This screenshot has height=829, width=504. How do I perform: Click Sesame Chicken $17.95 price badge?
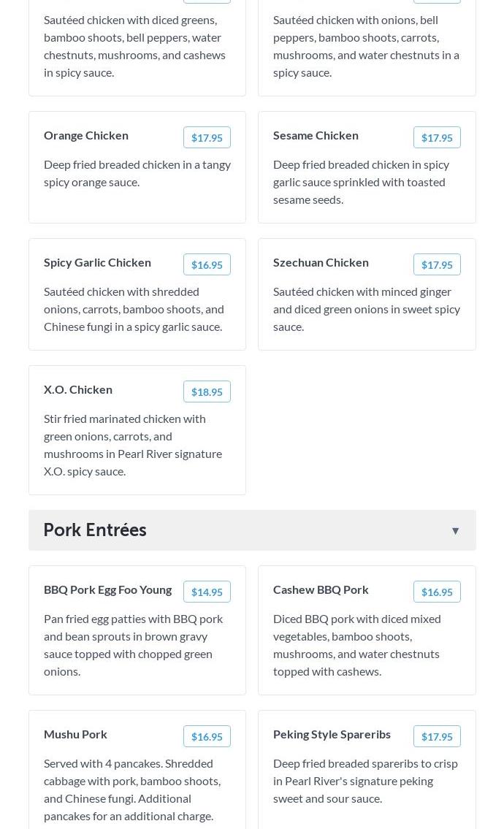point(437,137)
